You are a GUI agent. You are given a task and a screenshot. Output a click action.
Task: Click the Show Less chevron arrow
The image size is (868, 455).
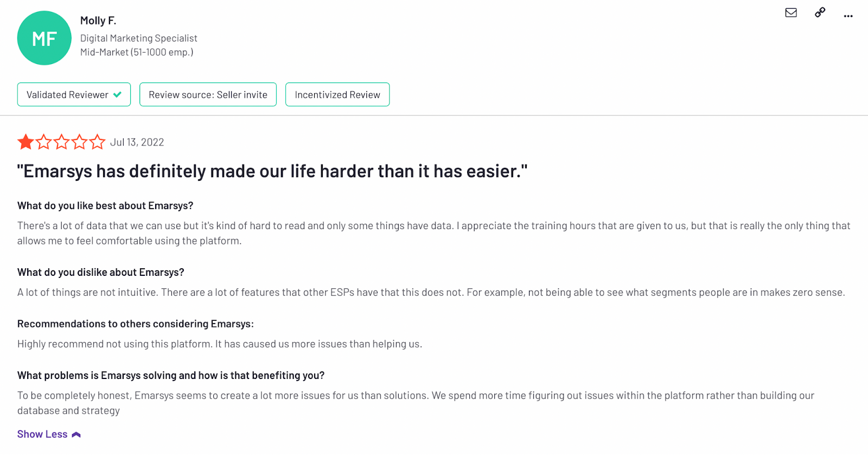(76, 434)
